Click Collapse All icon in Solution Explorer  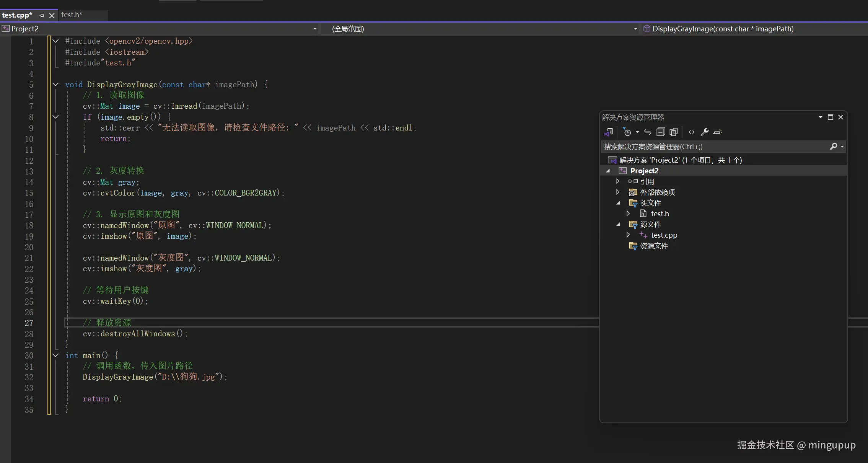(x=661, y=132)
